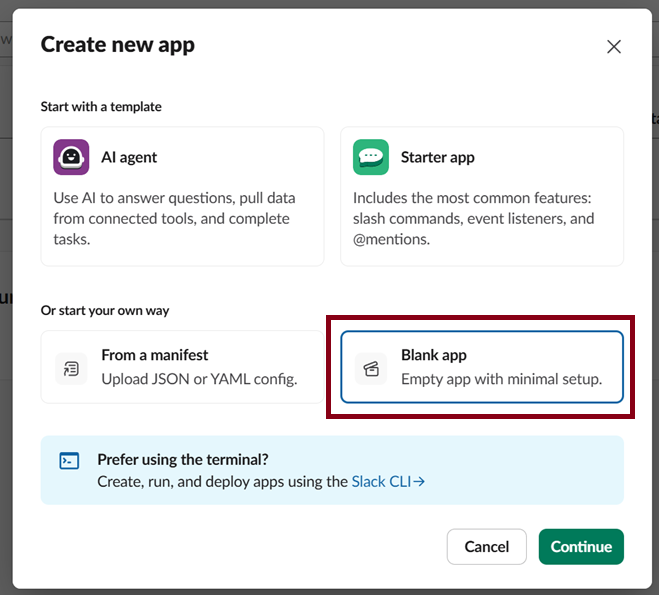This screenshot has width=659, height=595.
Task: Click 'Start with a template' label
Action: (x=101, y=107)
